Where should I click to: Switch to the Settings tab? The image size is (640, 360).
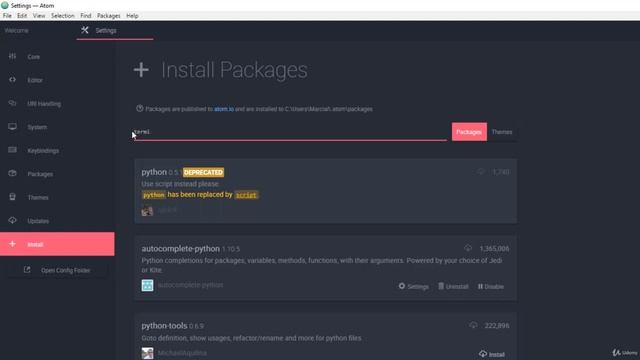(x=115, y=31)
